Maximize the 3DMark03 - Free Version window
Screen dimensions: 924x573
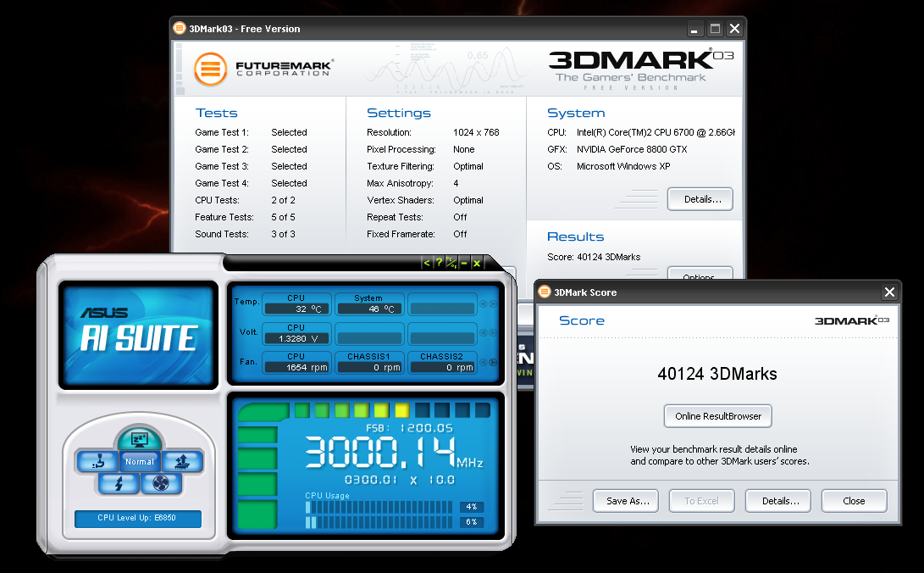[715, 28]
